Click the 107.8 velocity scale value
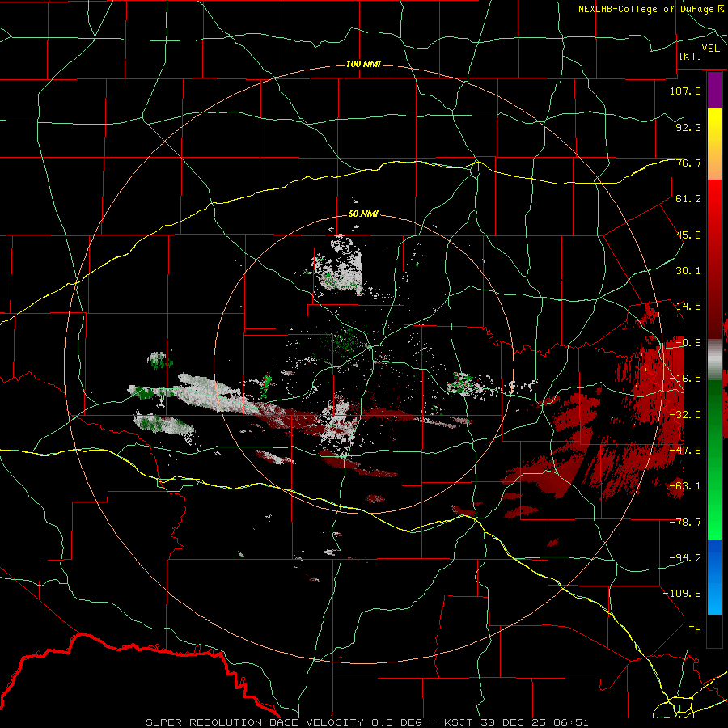 pos(685,91)
